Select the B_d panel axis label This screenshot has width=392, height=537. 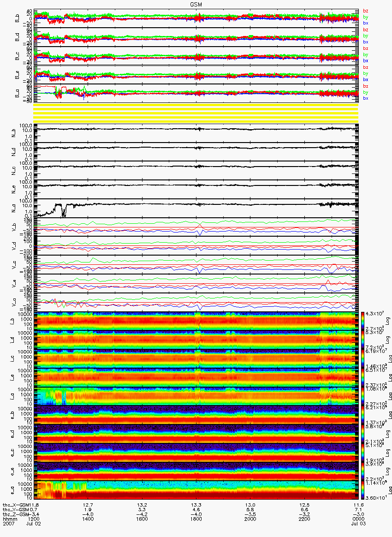[17, 37]
